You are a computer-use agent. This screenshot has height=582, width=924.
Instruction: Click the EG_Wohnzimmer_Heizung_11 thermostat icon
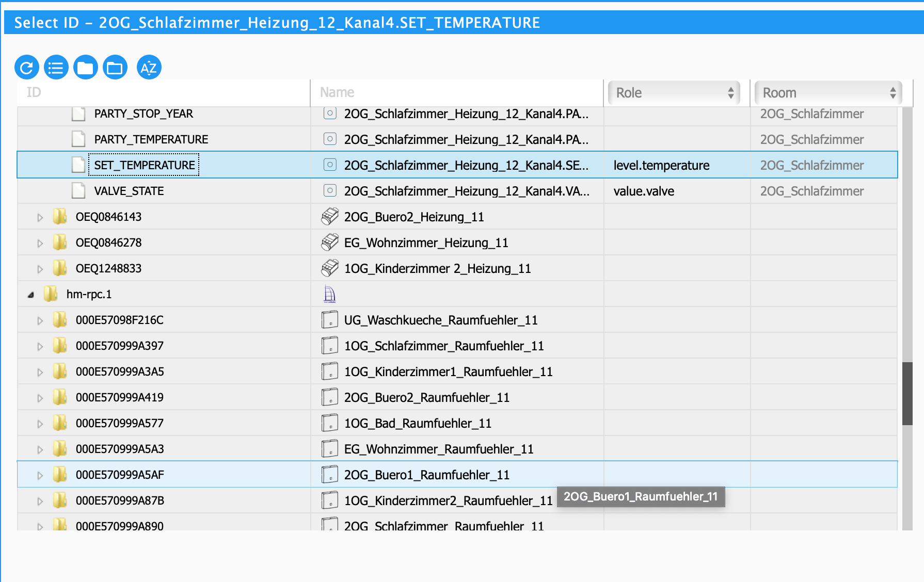click(x=330, y=242)
